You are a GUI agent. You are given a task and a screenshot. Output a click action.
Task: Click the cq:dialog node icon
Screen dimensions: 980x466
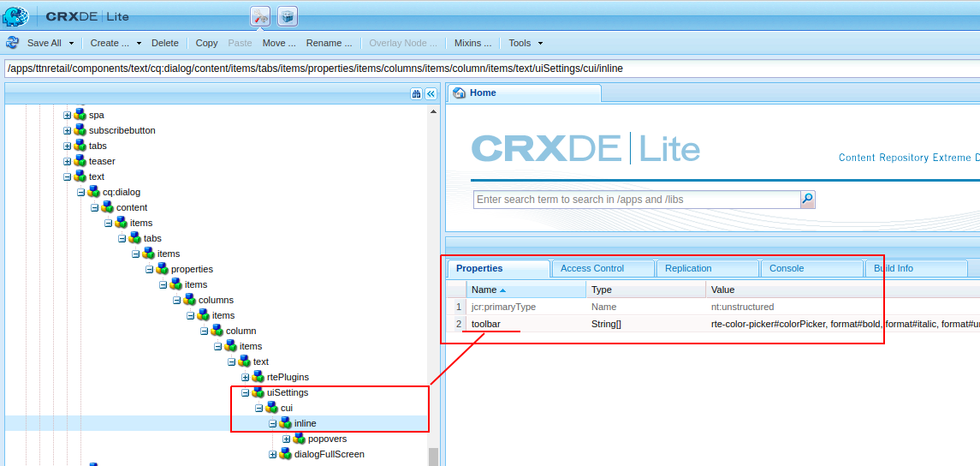(94, 191)
